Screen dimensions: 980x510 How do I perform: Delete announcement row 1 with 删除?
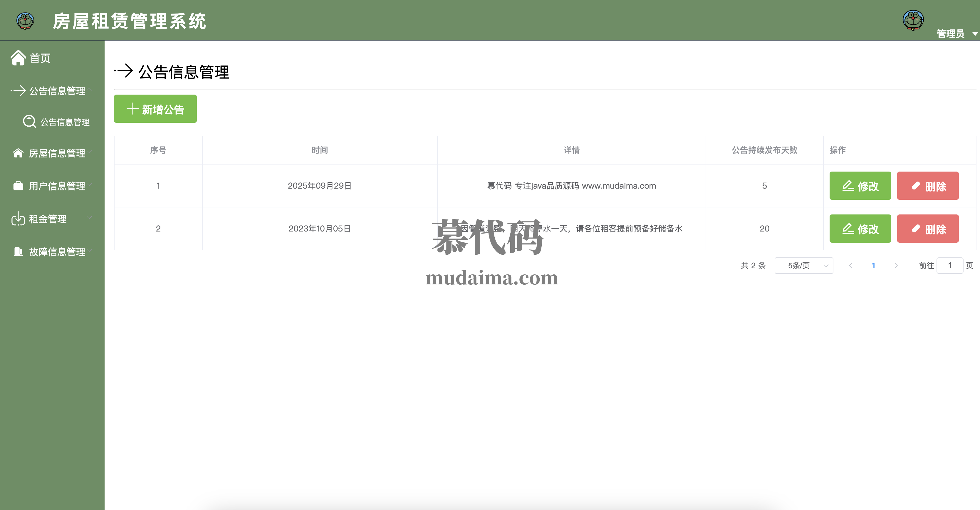click(927, 186)
